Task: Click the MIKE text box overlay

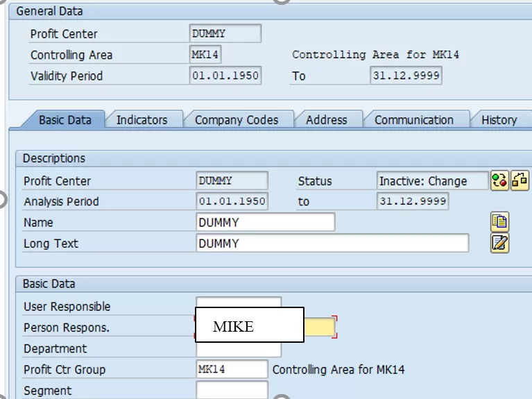Action: [249, 325]
